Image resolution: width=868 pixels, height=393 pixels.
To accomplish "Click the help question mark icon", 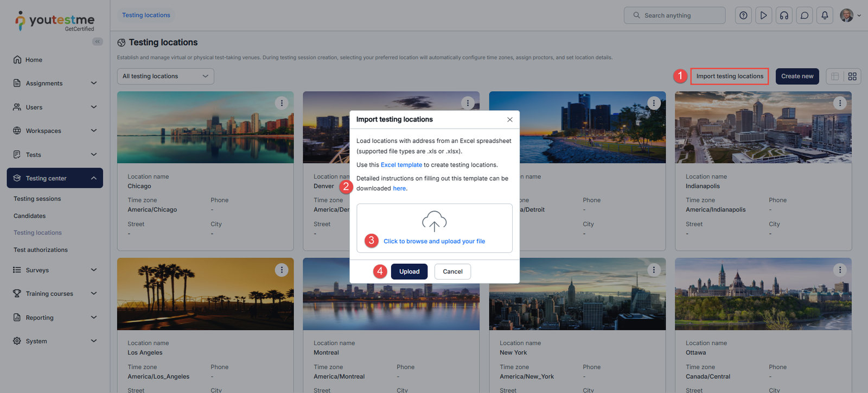I will coord(743,16).
